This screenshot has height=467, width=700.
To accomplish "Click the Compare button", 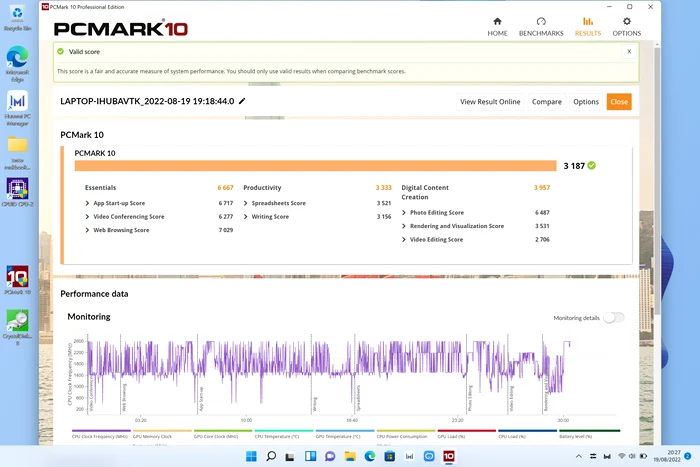I will pos(546,102).
